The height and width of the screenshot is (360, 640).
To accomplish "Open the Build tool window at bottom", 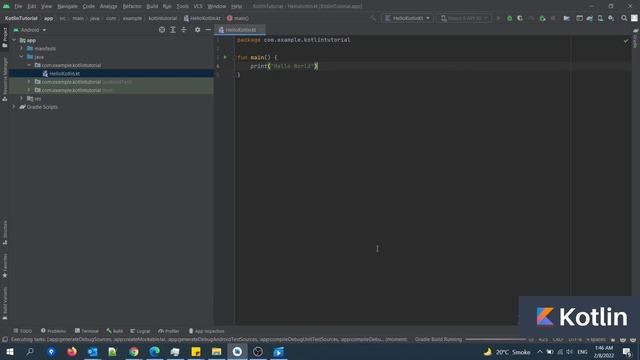I will [115, 331].
